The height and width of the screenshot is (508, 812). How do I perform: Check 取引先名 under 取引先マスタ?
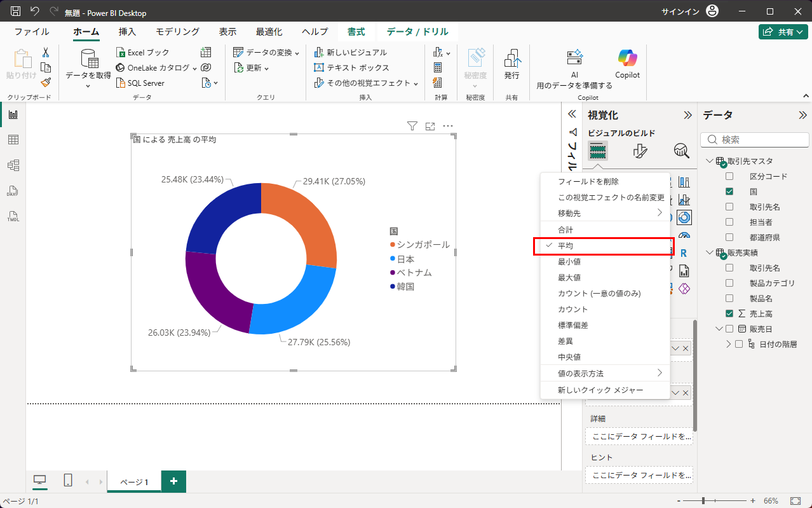[729, 207]
